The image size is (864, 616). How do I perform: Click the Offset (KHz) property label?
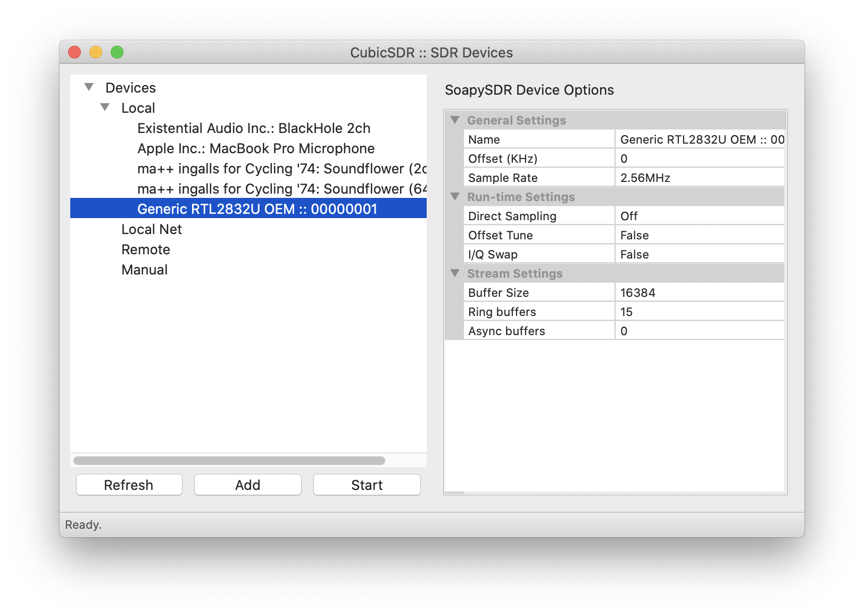pyautogui.click(x=503, y=159)
